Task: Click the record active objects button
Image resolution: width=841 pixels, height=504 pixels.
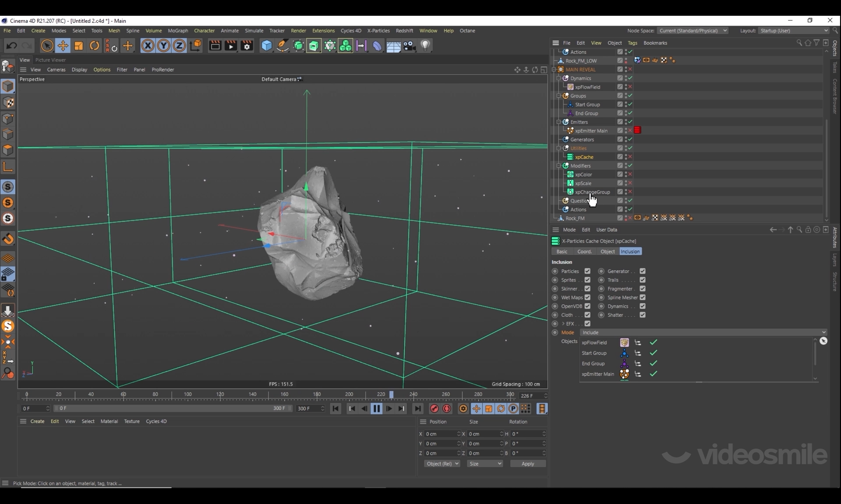Action: coord(434,409)
